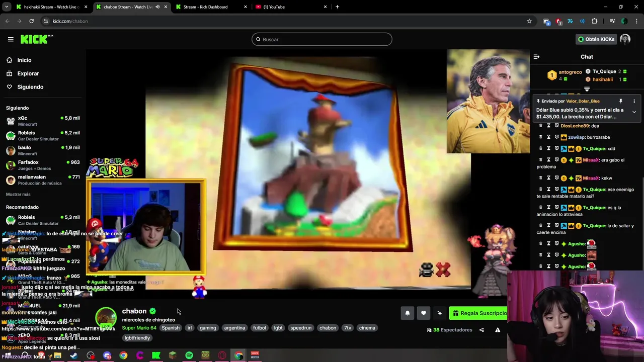Viewport: 644px width, 362px height.
Task: Open the chabon channel avatar
Action: (106, 318)
